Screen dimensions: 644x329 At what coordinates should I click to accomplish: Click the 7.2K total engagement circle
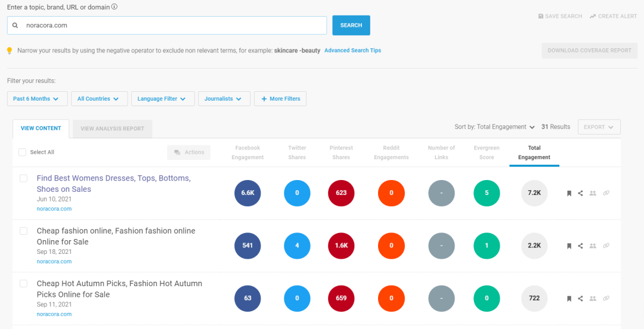tap(534, 193)
